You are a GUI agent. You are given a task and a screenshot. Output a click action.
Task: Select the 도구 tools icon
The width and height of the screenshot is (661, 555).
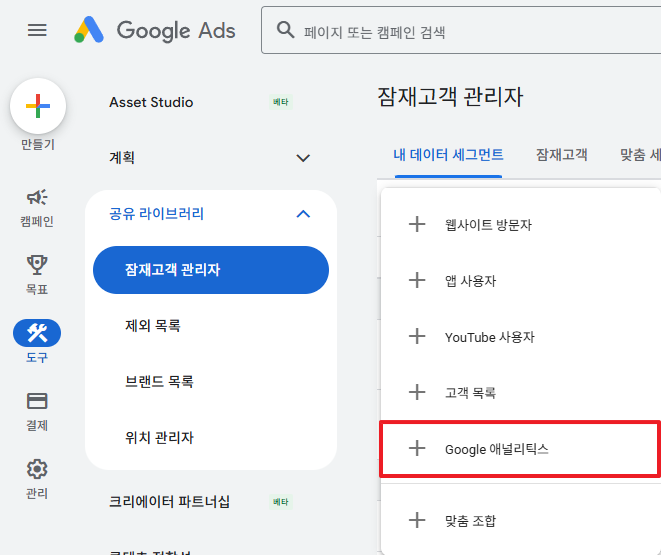click(37, 333)
